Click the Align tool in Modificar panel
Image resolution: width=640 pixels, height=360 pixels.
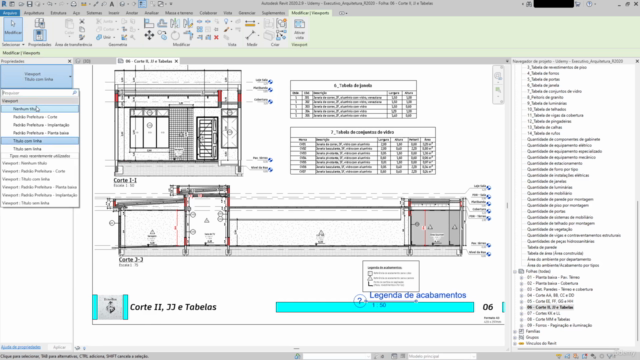tap(149, 24)
